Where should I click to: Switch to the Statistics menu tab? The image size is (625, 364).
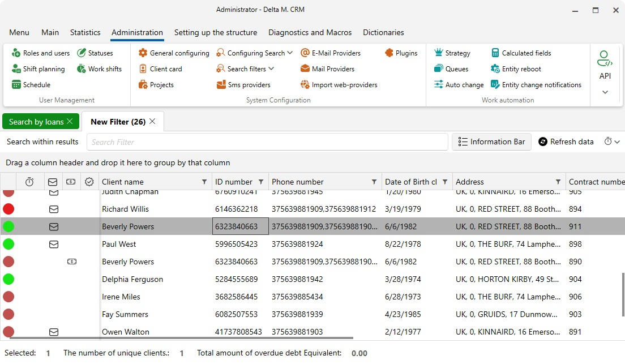pos(85,32)
